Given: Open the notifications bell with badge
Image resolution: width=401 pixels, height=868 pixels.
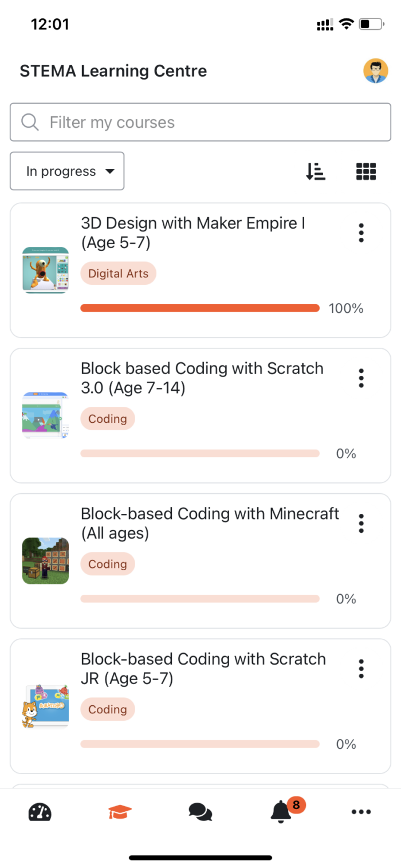Looking at the screenshot, I should coord(281,812).
